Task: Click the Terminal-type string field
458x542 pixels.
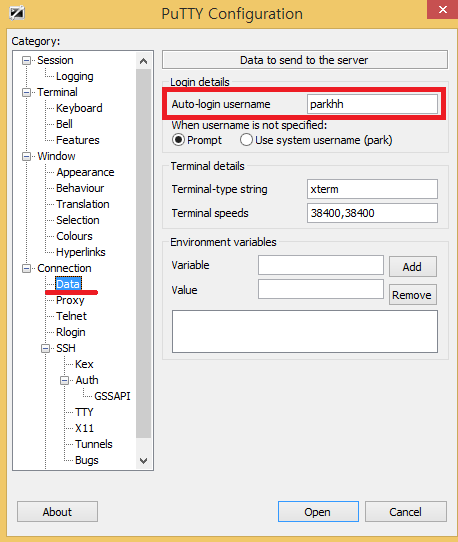Action: tap(372, 189)
